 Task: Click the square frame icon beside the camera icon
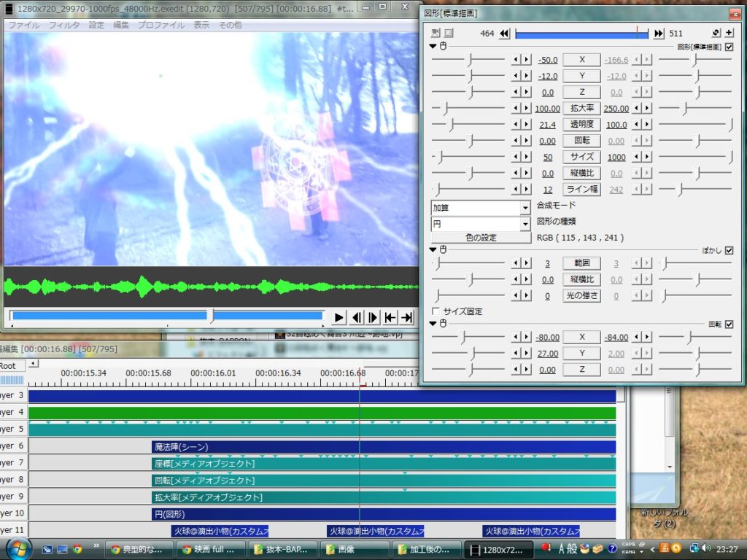point(449,33)
